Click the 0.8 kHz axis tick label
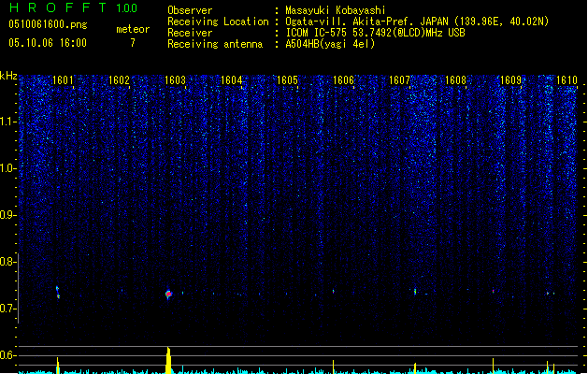 [x=8, y=262]
